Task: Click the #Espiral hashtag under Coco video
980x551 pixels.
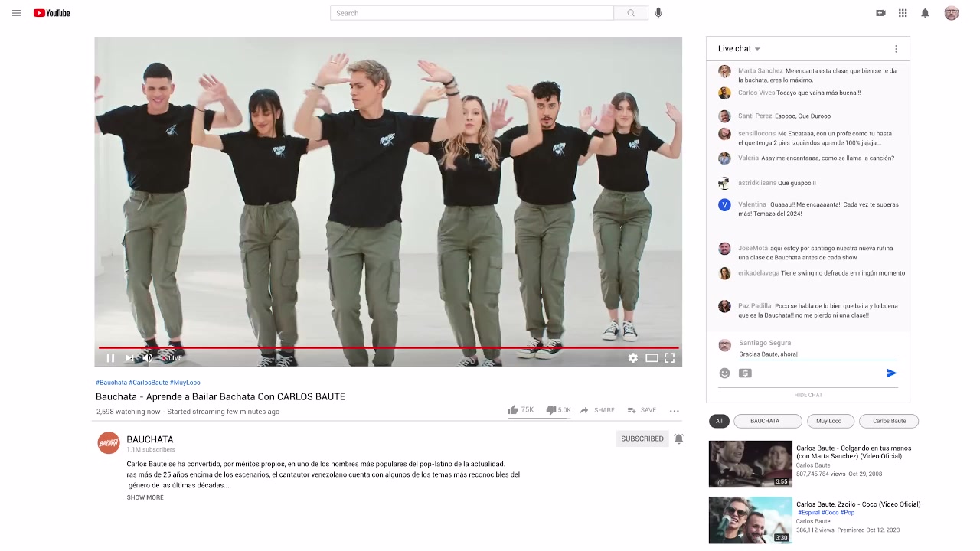Action: point(808,513)
